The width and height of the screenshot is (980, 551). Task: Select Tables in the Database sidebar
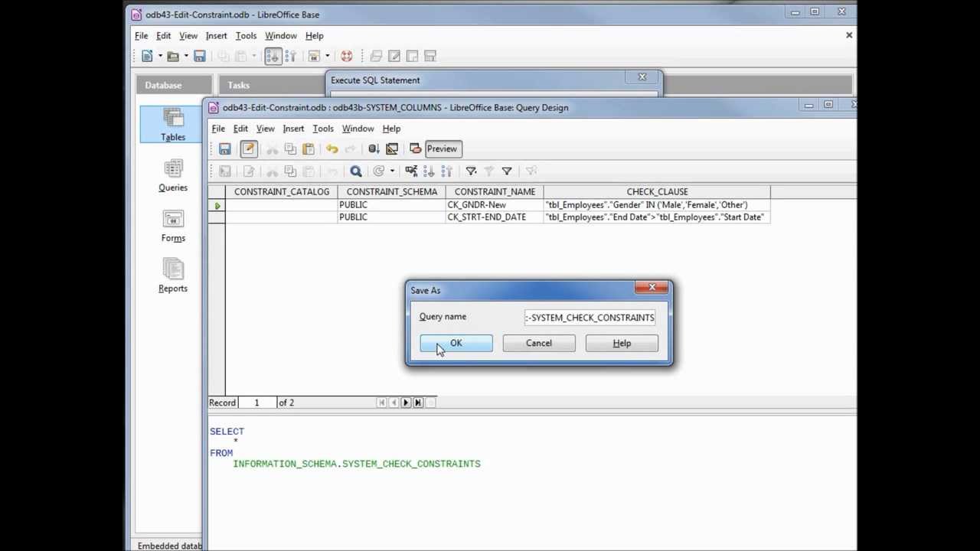[172, 125]
